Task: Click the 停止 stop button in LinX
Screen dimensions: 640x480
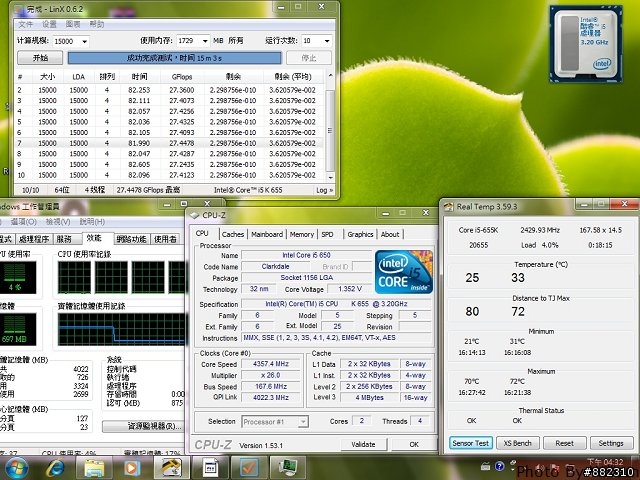Action: (x=309, y=58)
